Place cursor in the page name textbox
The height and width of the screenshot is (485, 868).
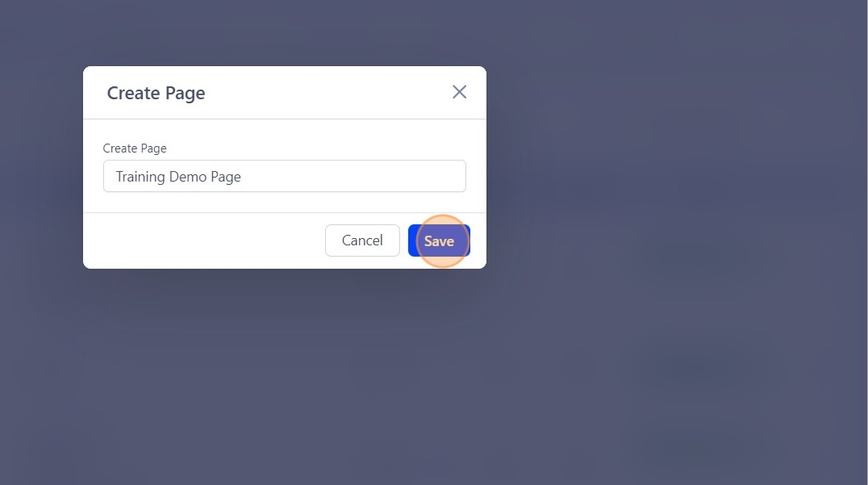285,176
